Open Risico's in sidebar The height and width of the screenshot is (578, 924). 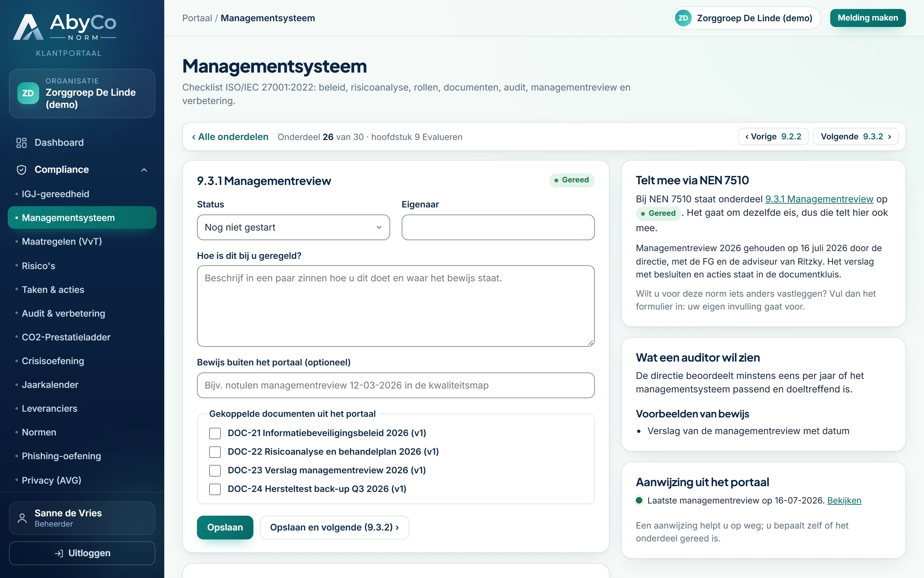tap(82, 266)
